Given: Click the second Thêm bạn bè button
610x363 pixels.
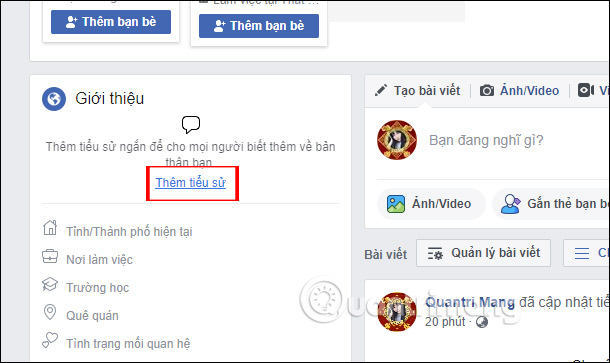Looking at the screenshot, I should 259,26.
